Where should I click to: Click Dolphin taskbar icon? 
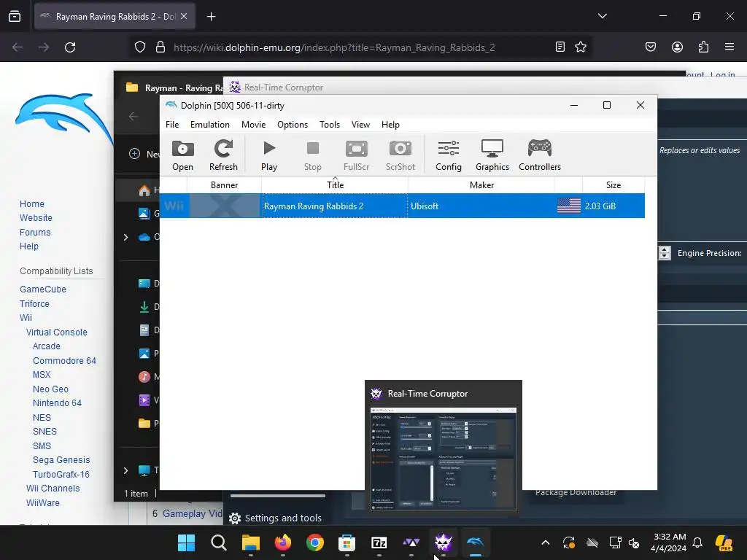pyautogui.click(x=476, y=542)
